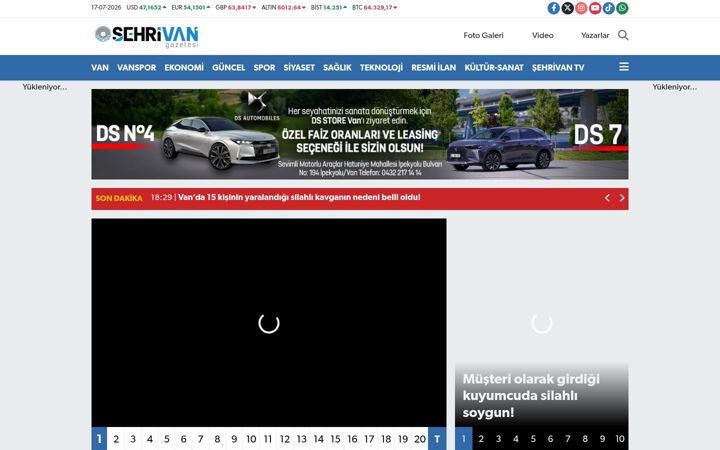Open the TEKNOLOJİ menu category
The width and height of the screenshot is (720, 450).
[x=381, y=68]
